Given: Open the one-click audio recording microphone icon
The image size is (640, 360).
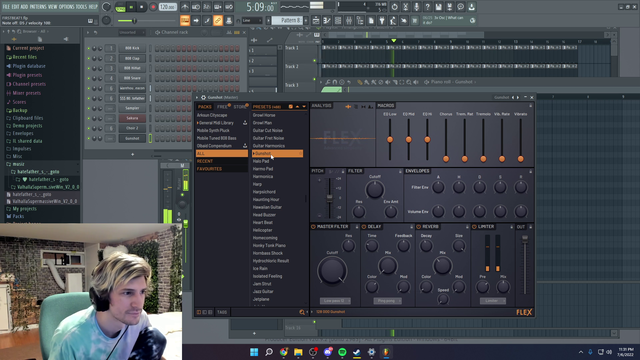Looking at the screenshot, I should [x=416, y=7].
